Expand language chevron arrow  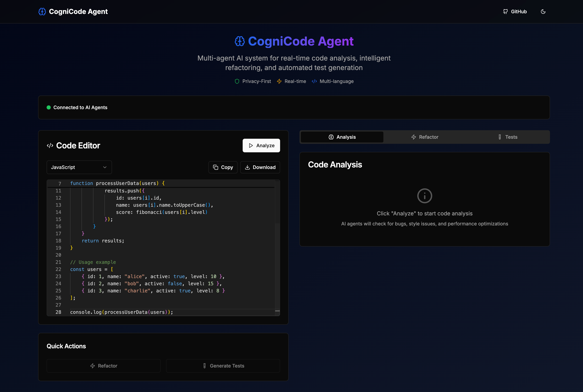[x=105, y=167]
